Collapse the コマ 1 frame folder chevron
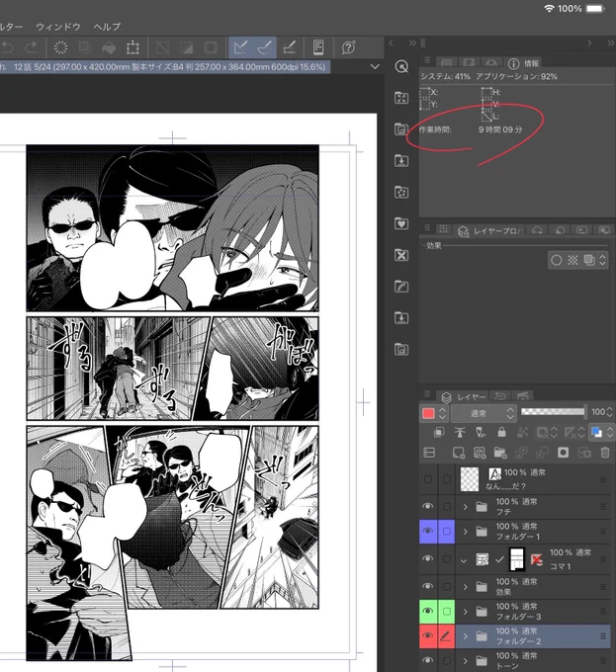Screen dimensions: 616x672 point(464,560)
